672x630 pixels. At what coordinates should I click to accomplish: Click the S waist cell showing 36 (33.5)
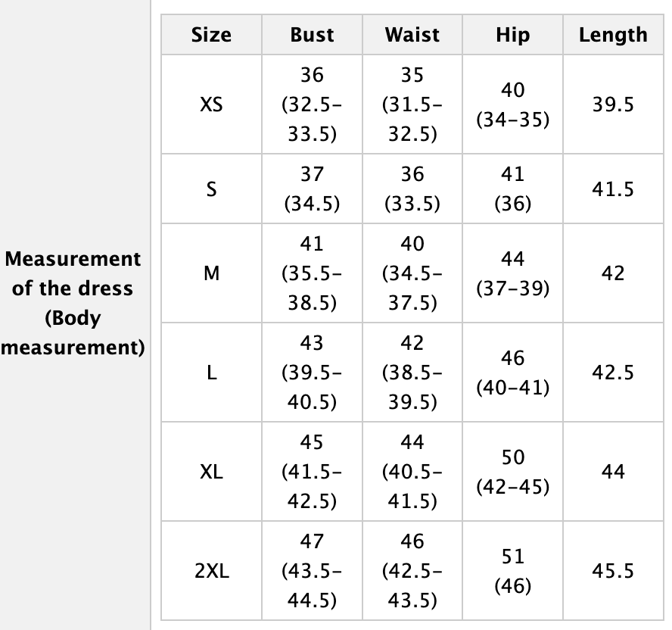tap(412, 189)
